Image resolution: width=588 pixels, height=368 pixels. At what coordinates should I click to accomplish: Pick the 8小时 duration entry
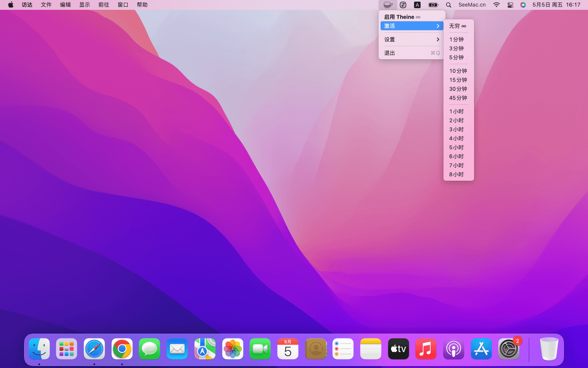(x=457, y=175)
